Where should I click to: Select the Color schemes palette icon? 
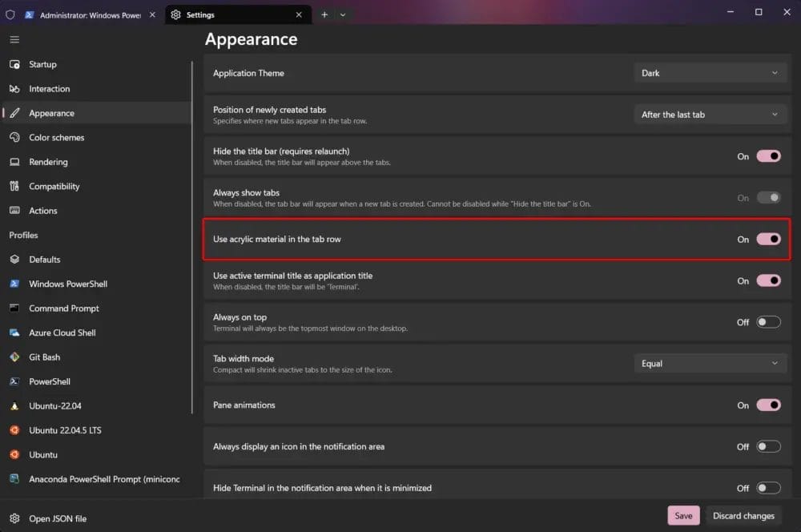click(14, 138)
